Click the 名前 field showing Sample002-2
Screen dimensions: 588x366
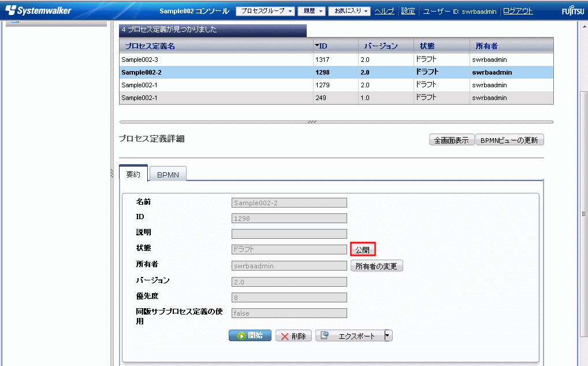[x=289, y=203]
